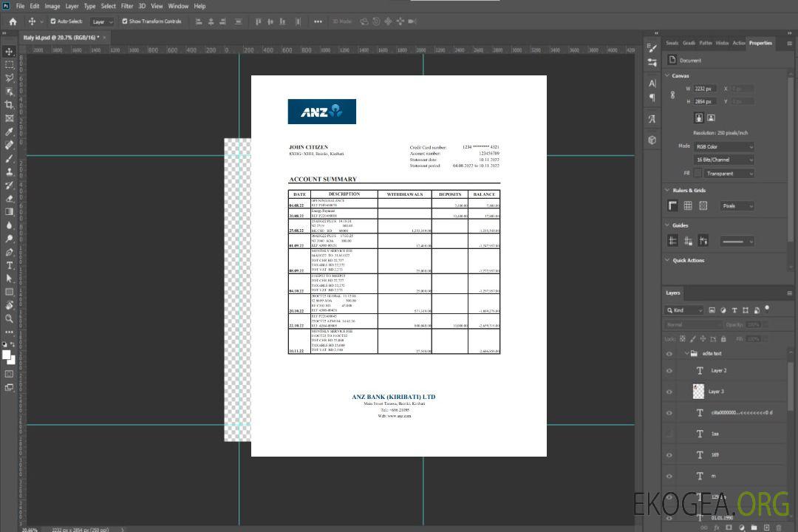The image size is (798, 532).
Task: Open the Character panel icon
Action: click(652, 83)
